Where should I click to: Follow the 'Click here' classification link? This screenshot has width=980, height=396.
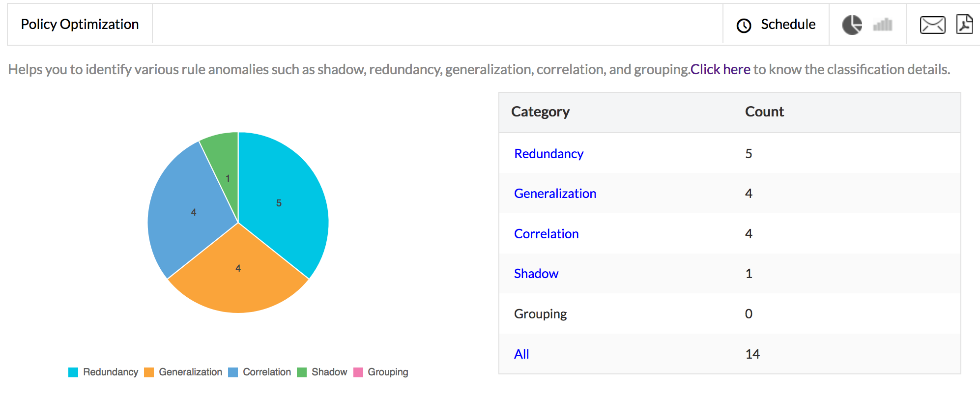tap(720, 69)
